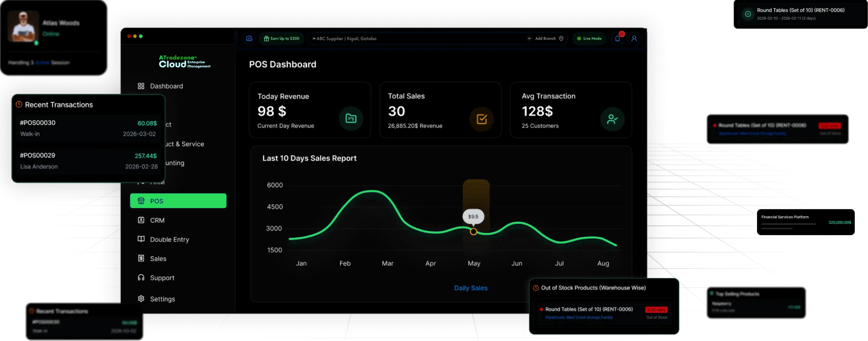The image size is (868, 341).
Task: Open transaction #POS00030 in Recent Transactions
Action: pos(88,128)
